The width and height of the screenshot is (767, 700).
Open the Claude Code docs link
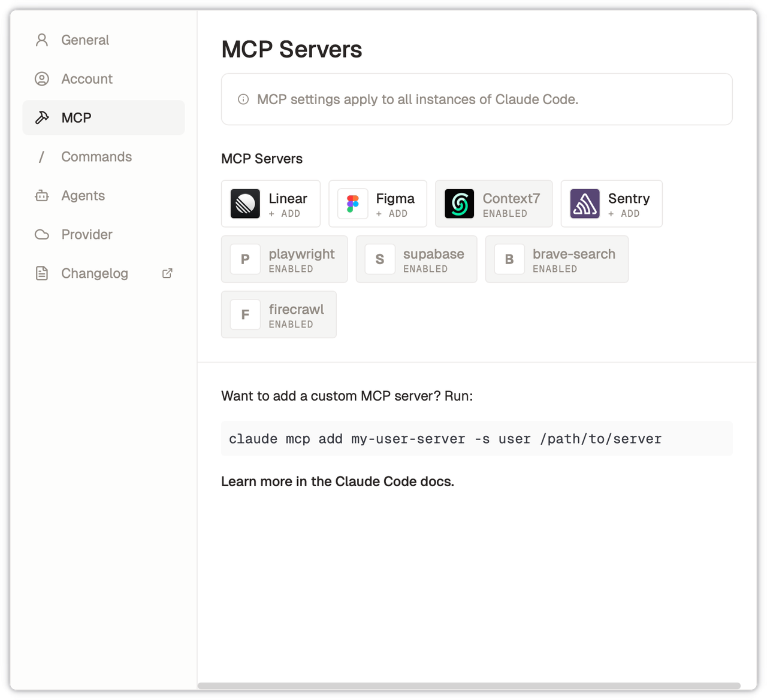click(337, 481)
